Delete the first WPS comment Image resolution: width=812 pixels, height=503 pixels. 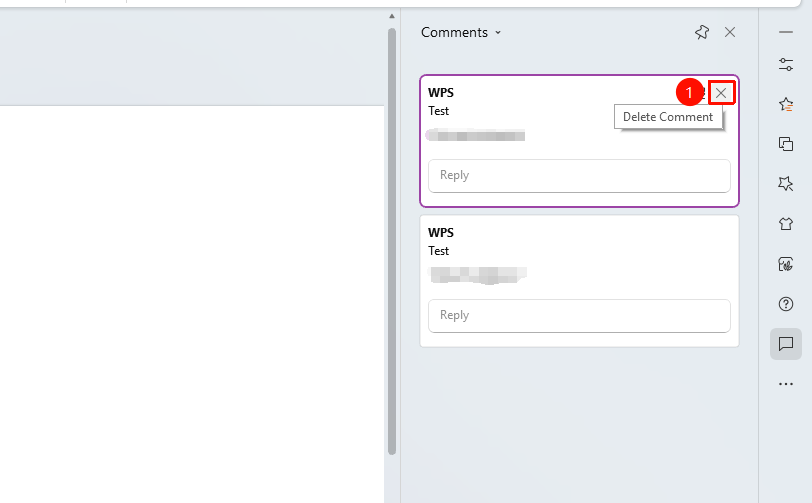pyautogui.click(x=721, y=93)
